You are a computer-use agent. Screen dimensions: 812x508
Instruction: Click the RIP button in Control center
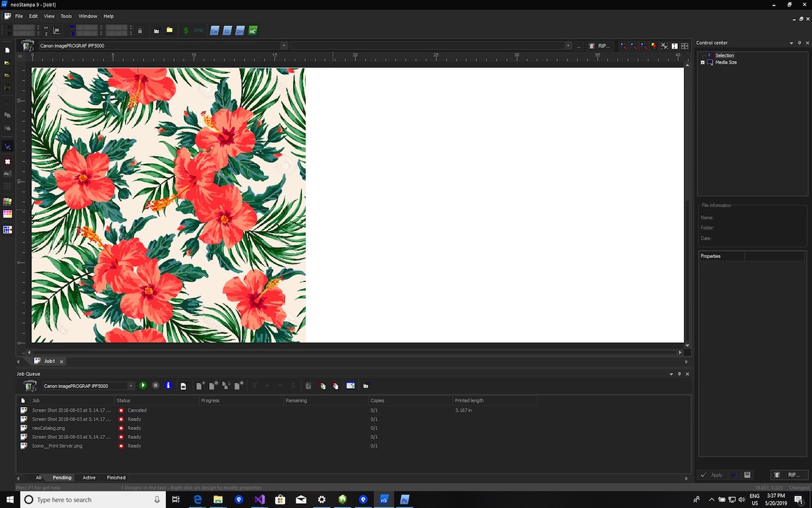[x=788, y=475]
